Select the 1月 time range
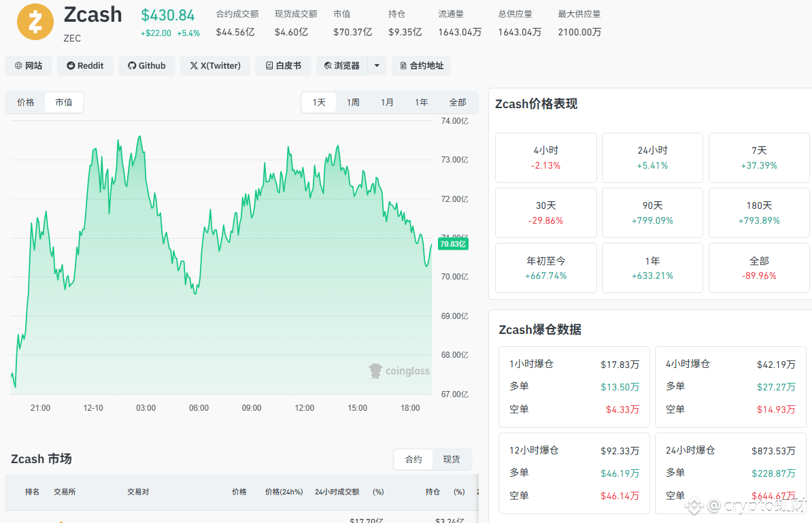 [388, 103]
